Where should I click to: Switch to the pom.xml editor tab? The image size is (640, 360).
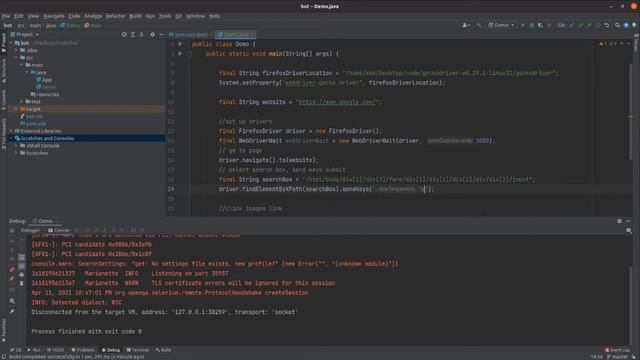(189, 35)
